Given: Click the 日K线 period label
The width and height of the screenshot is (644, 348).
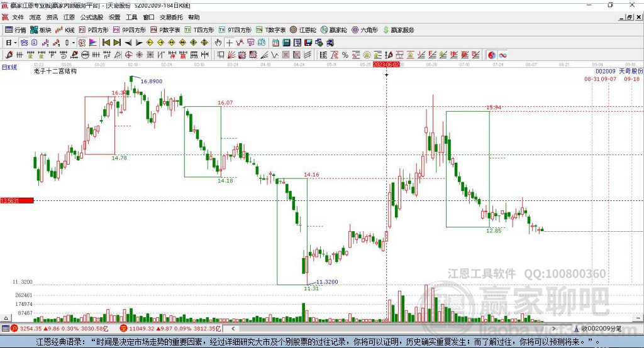Looking at the screenshot, I should 9,67.
